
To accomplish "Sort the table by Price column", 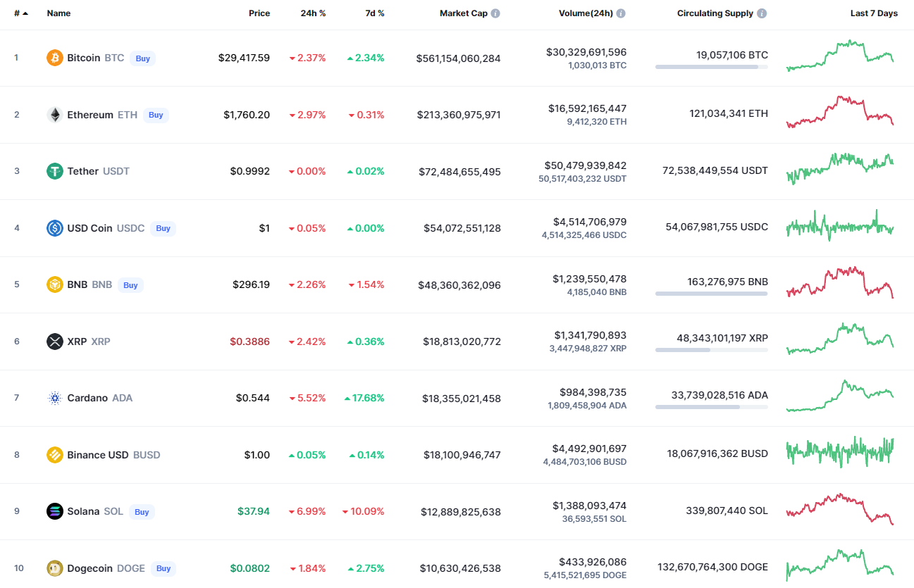I will pyautogui.click(x=259, y=13).
